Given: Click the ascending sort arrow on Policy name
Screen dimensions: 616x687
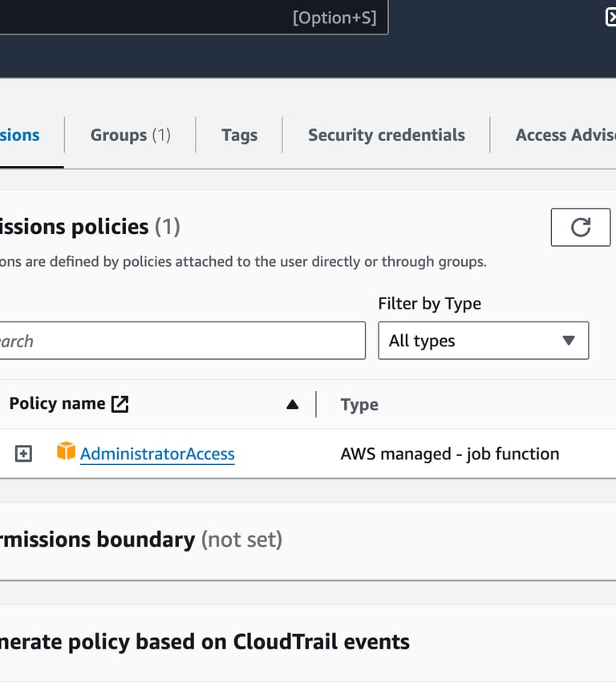Looking at the screenshot, I should coord(292,405).
